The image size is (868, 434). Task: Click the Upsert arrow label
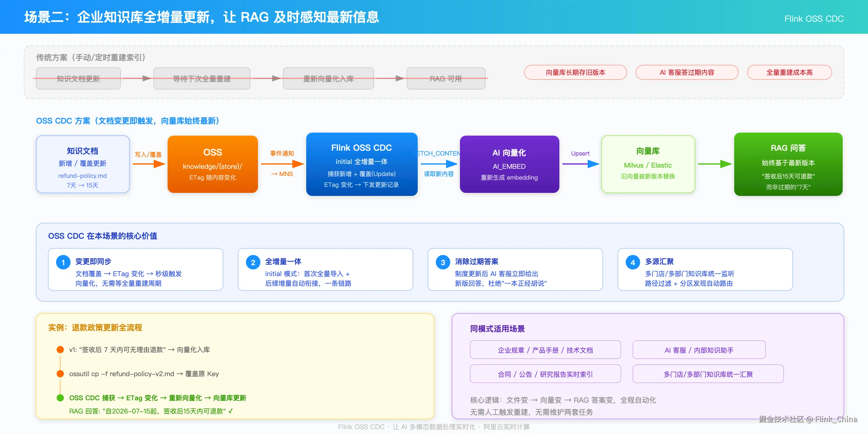point(580,153)
